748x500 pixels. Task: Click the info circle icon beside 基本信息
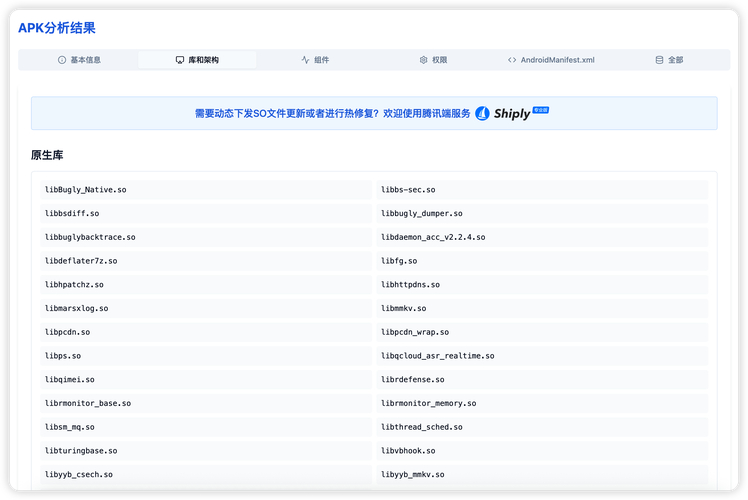tap(62, 60)
